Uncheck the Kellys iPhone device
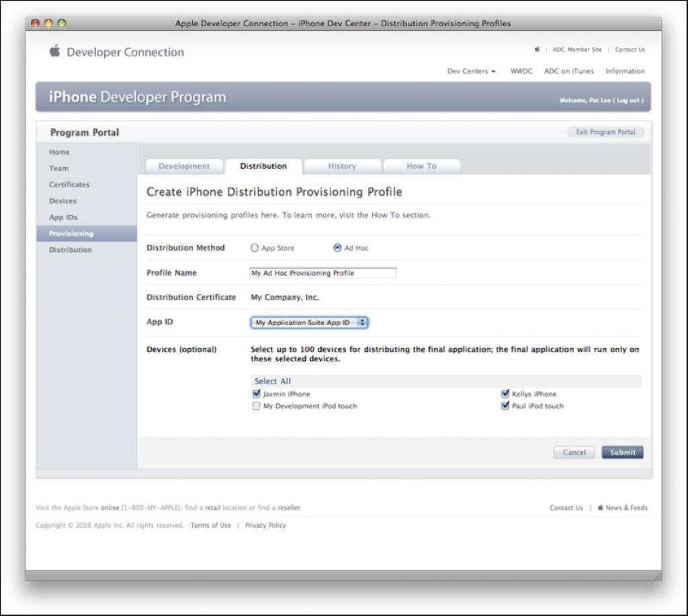This screenshot has height=616, width=688. (x=505, y=394)
